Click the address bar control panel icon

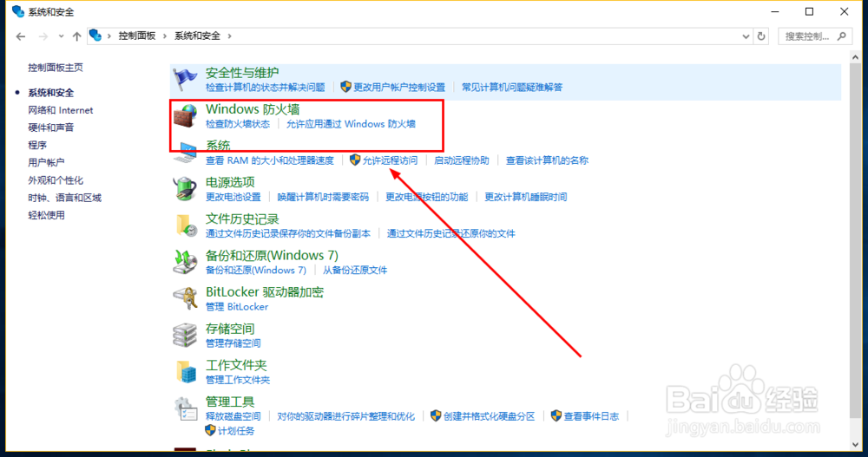pos(95,36)
